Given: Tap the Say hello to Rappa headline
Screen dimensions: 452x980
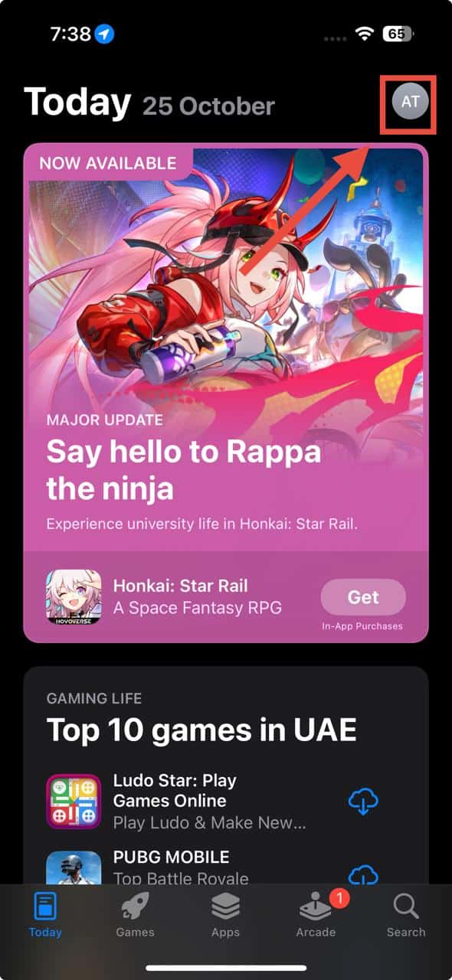Looking at the screenshot, I should 183,469.
